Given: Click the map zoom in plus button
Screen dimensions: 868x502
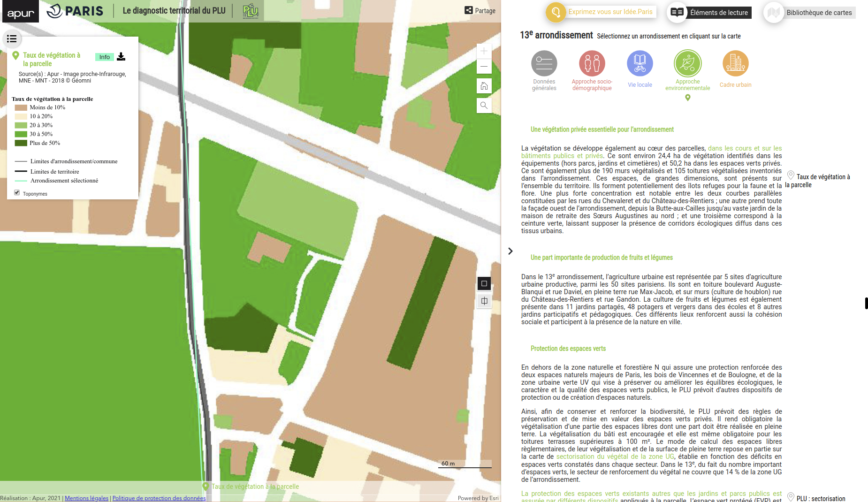Looking at the screenshot, I should [484, 51].
